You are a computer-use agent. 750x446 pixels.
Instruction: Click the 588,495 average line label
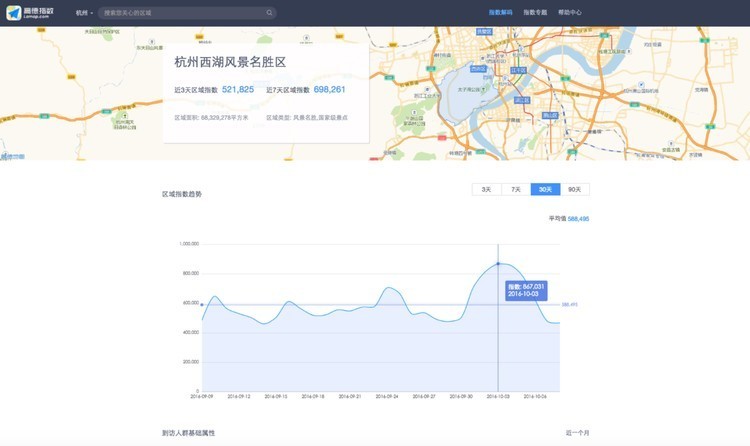coord(569,305)
